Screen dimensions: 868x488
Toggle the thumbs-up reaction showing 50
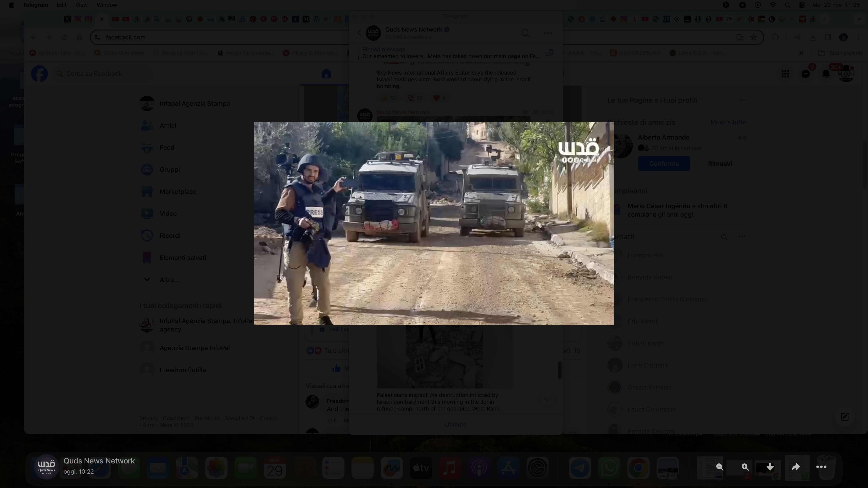(388, 98)
